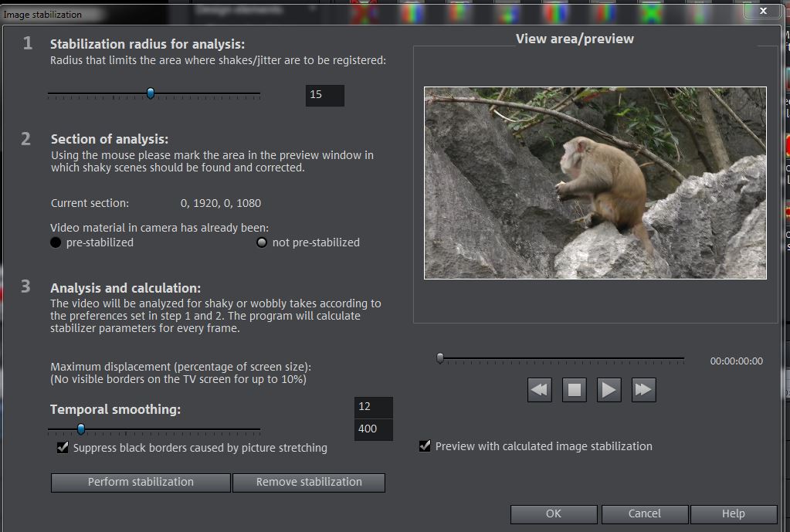The width and height of the screenshot is (790, 532).
Task: Focus the value field showing 12
Action: point(373,407)
